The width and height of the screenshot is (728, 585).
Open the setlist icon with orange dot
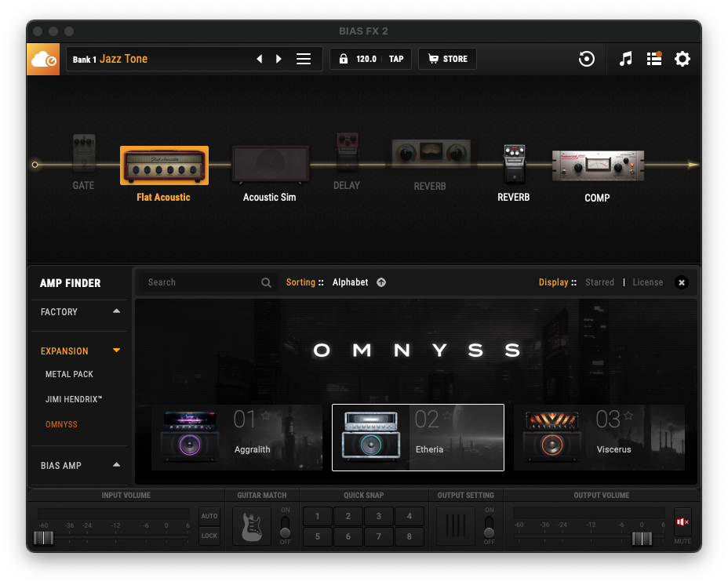click(x=654, y=59)
